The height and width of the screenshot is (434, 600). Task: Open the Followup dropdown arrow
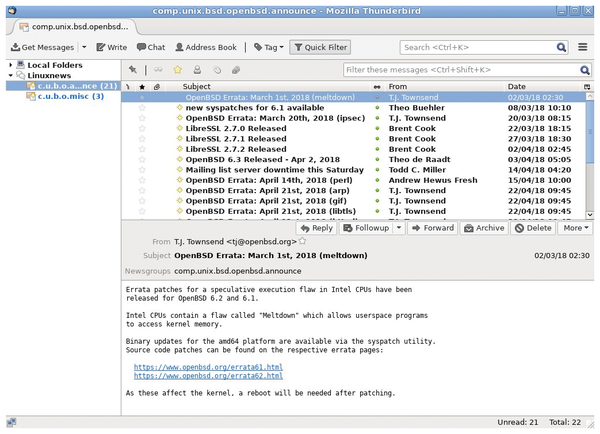click(x=399, y=228)
